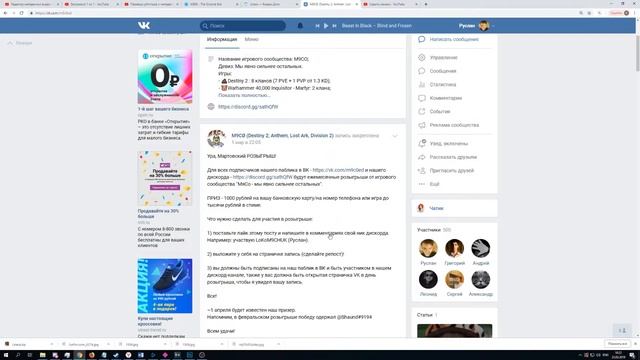Open community События
640x360 pixels.
[440, 111]
